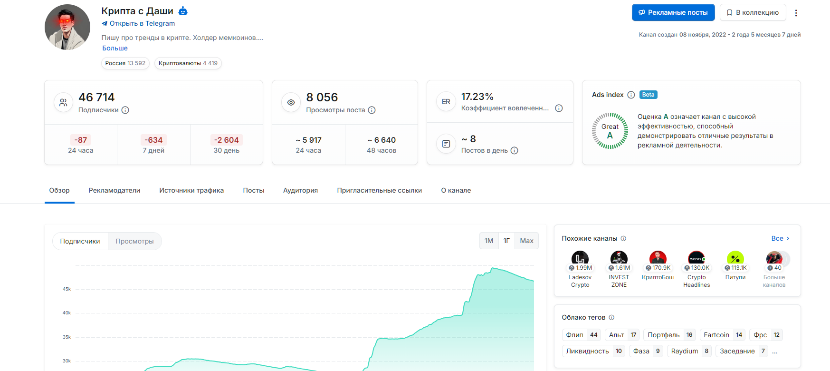Click the 45k axis label on chart

[67, 289]
